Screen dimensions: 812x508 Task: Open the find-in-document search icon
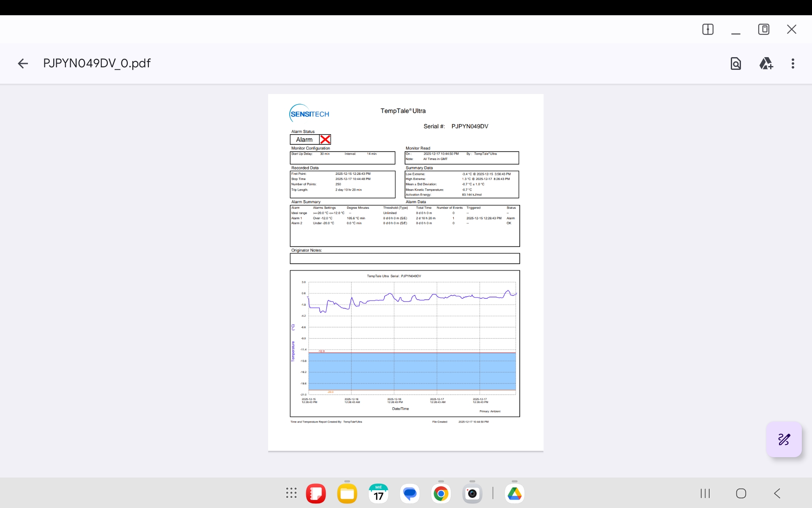[x=735, y=63]
